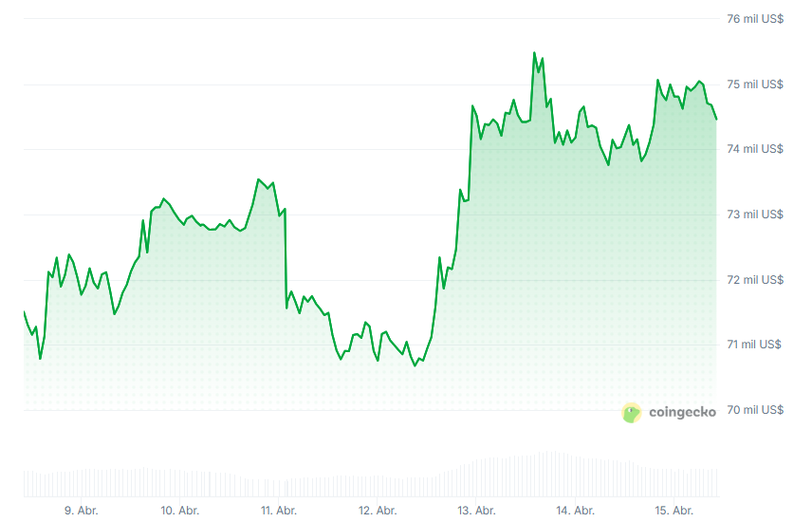
Task: Pick the 12. Abr. axis date
Action: (378, 511)
